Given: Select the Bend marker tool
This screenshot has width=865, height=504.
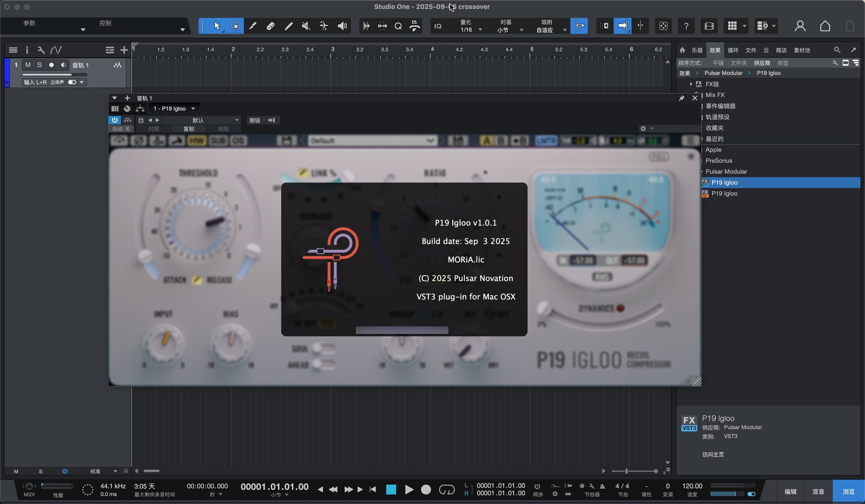Looking at the screenshot, I should 324,26.
